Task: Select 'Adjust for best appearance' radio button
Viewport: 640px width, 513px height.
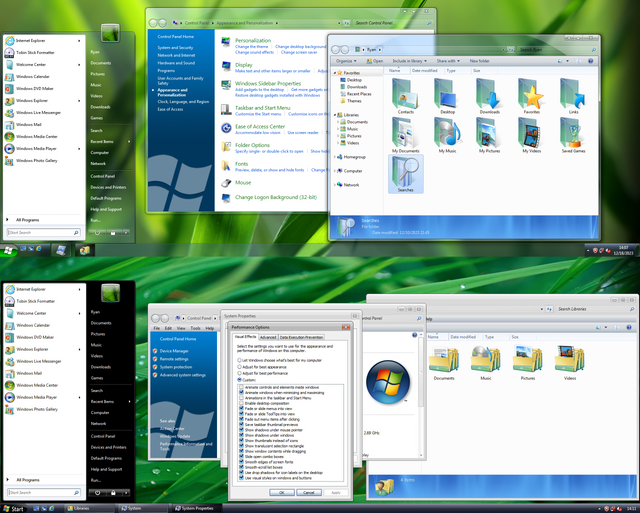Action: point(240,367)
